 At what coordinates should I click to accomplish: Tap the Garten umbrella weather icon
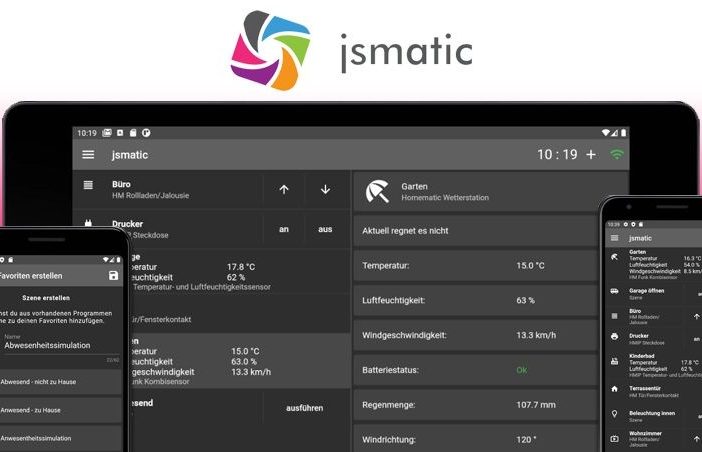(377, 191)
